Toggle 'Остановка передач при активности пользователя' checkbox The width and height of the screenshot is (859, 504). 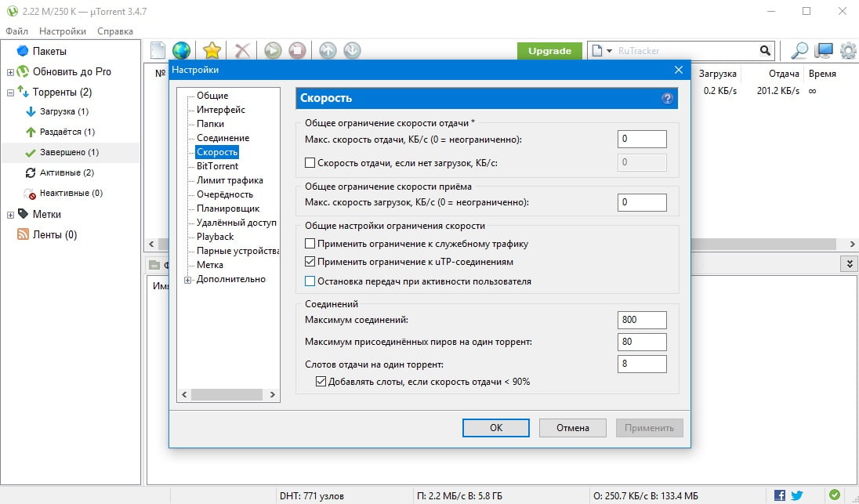tap(310, 281)
